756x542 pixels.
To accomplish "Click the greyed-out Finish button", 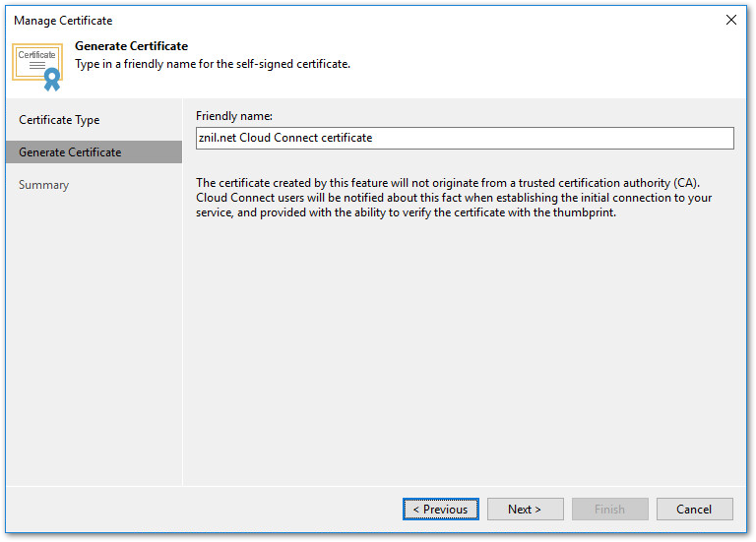I will 609,510.
